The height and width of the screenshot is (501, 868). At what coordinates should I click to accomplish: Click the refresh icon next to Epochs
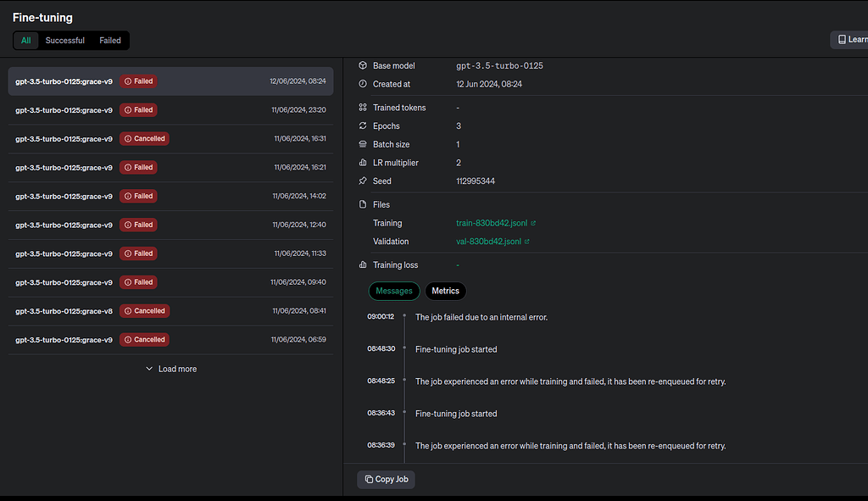pos(364,125)
